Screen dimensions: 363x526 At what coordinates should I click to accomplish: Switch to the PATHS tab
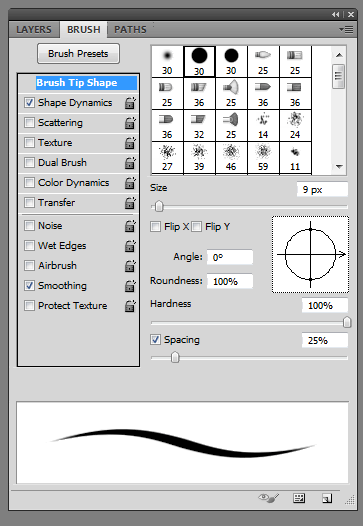click(x=130, y=30)
